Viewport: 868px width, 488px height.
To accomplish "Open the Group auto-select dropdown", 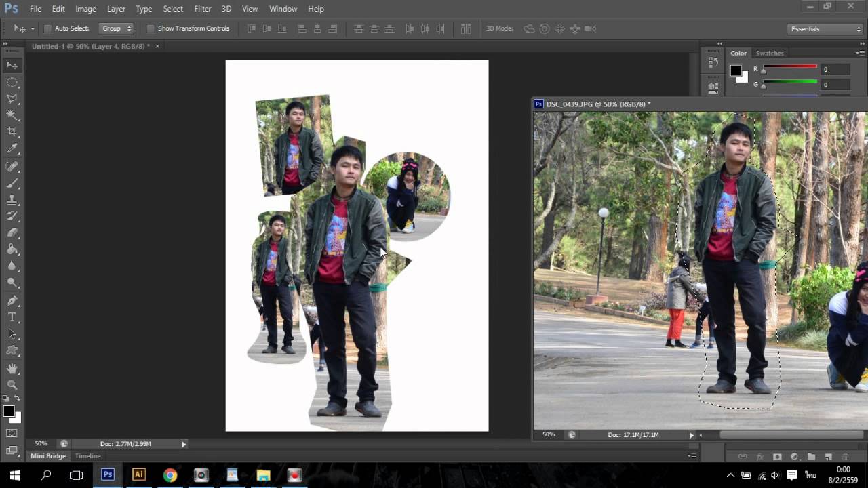I will (x=116, y=28).
